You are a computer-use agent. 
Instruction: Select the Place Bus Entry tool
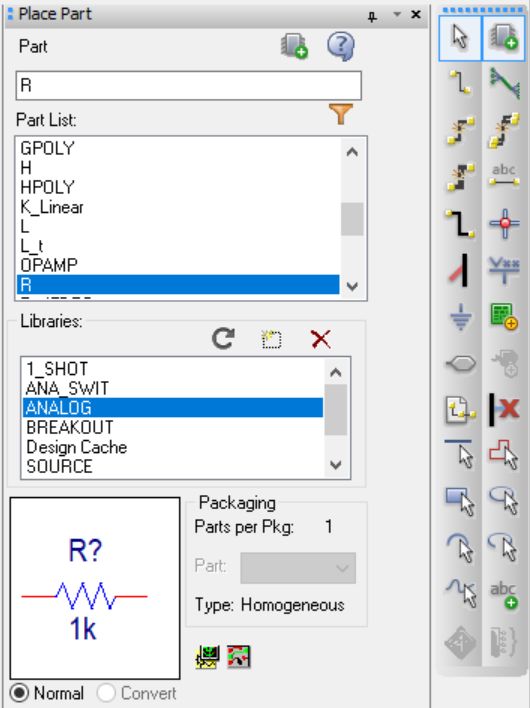coord(460,270)
